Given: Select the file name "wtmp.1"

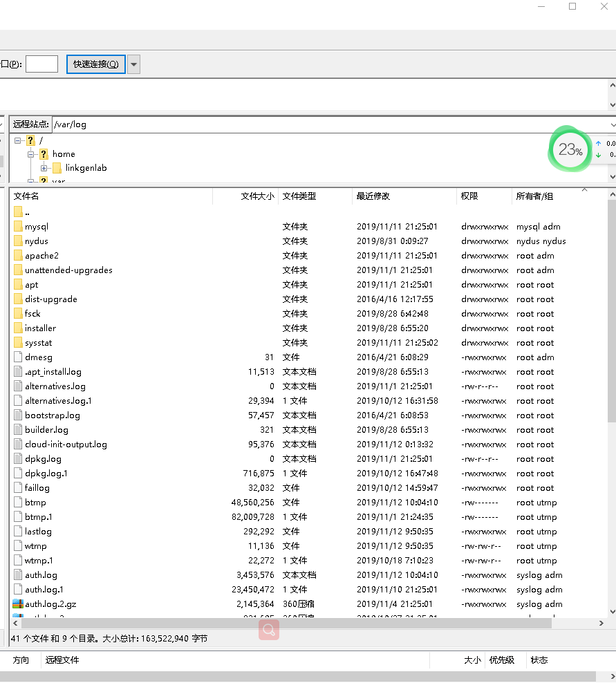Looking at the screenshot, I should (x=39, y=561).
